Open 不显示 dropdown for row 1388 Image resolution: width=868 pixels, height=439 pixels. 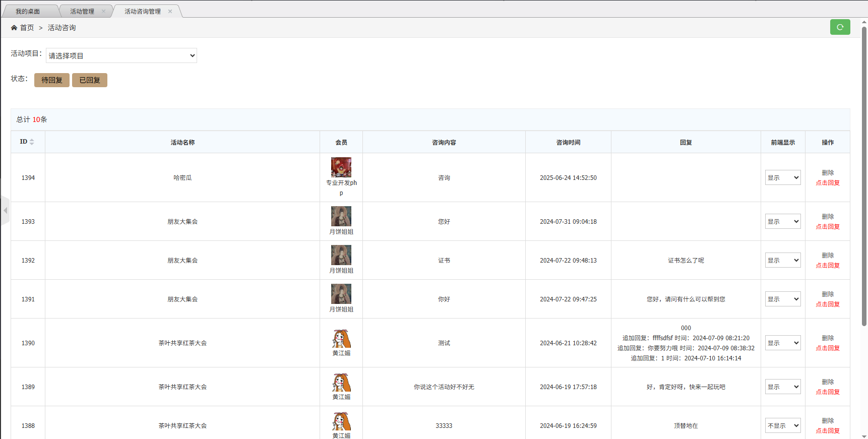tap(783, 425)
